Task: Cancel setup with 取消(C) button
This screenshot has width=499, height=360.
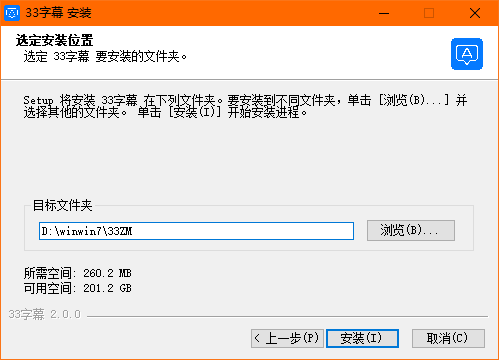Action: pos(448,338)
